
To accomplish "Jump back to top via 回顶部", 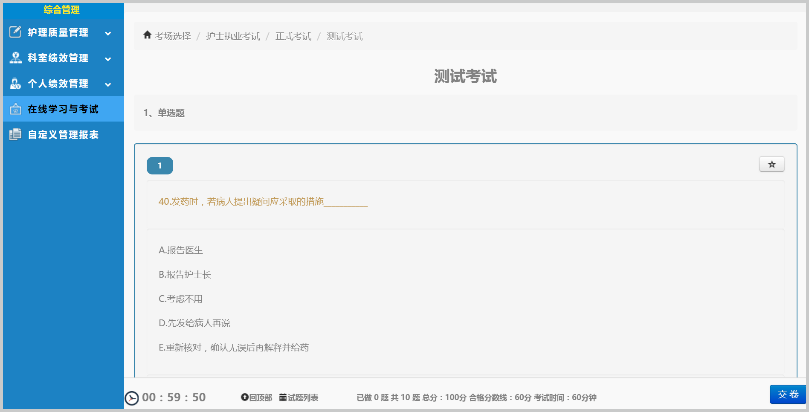I will coord(257,398).
